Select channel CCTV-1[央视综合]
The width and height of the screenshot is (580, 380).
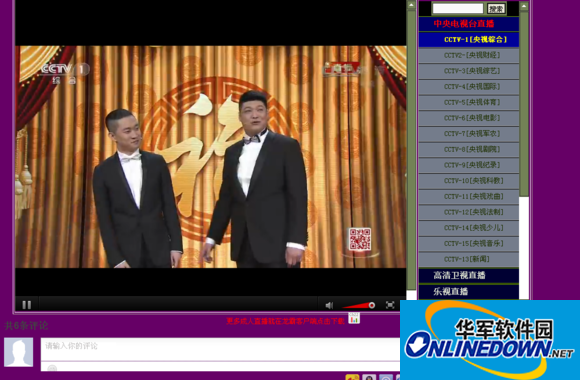point(469,40)
